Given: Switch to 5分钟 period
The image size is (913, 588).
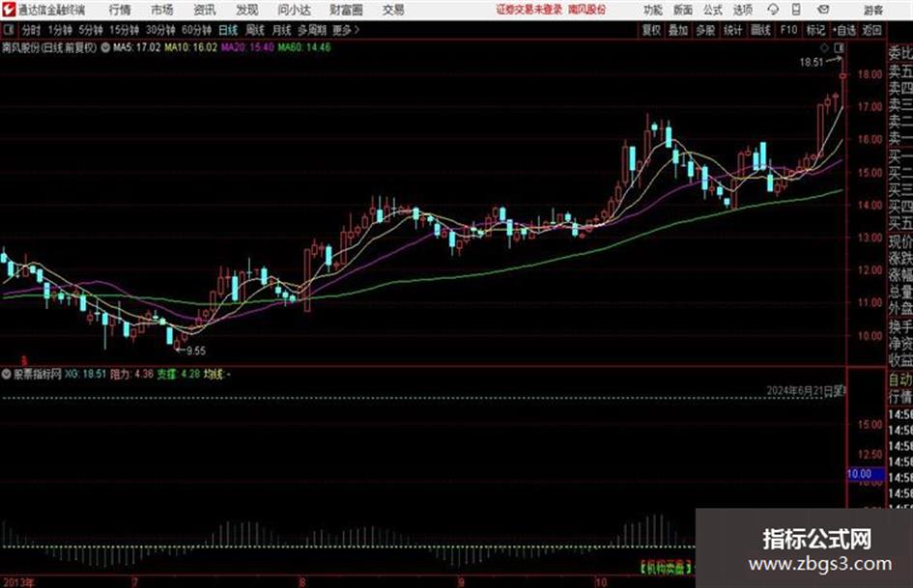Looking at the screenshot, I should [90, 30].
